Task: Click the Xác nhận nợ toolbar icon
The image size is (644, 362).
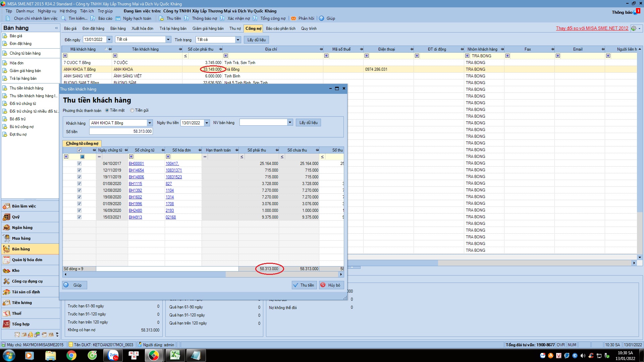Action: pos(222,18)
